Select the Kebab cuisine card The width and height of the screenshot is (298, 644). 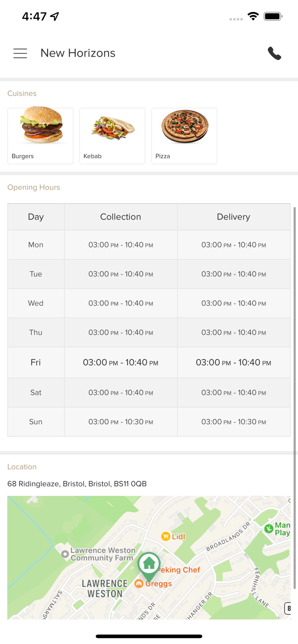(x=112, y=136)
